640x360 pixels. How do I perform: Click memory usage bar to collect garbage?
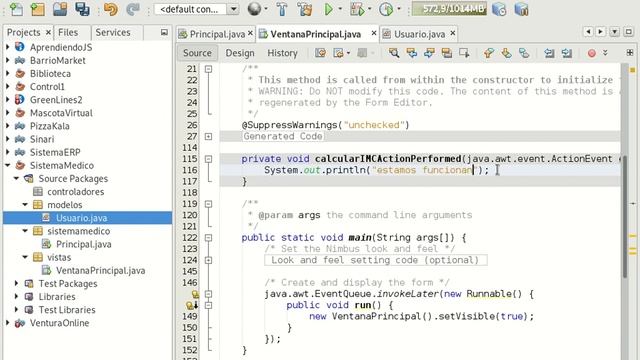tap(449, 9)
